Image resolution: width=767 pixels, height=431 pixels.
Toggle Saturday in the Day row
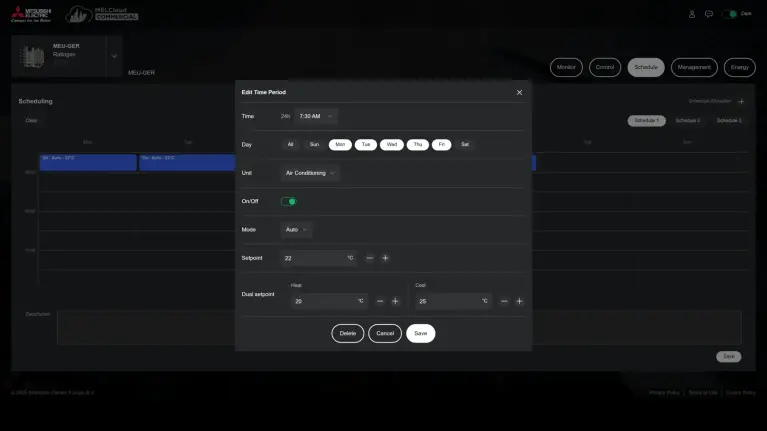[465, 144]
